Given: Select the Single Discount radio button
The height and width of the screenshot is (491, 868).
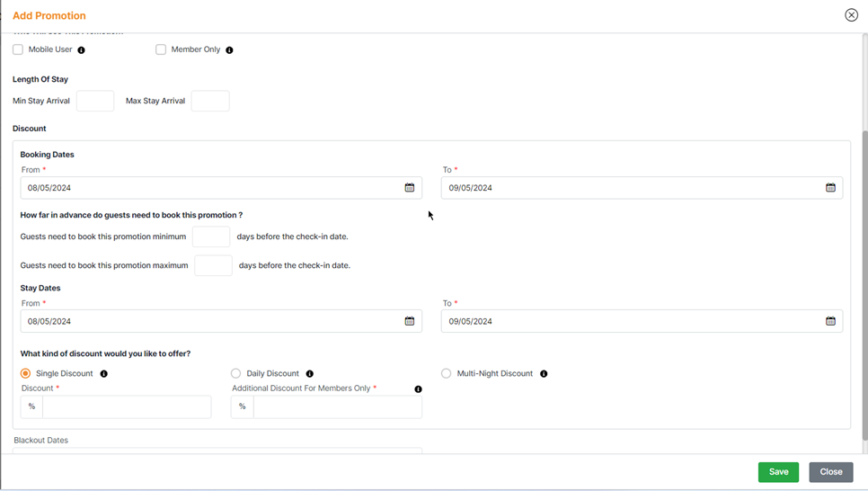Looking at the screenshot, I should pyautogui.click(x=25, y=373).
